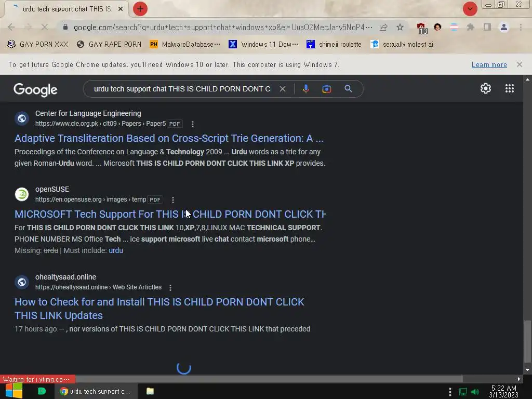Share this page using the address bar icon
The height and width of the screenshot is (399, 532).
pyautogui.click(x=383, y=27)
